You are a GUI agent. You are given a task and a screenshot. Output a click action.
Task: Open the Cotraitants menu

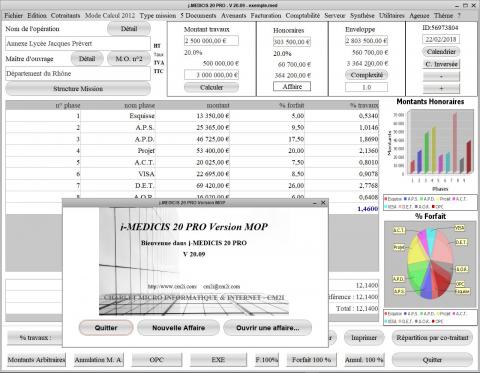coord(65,16)
